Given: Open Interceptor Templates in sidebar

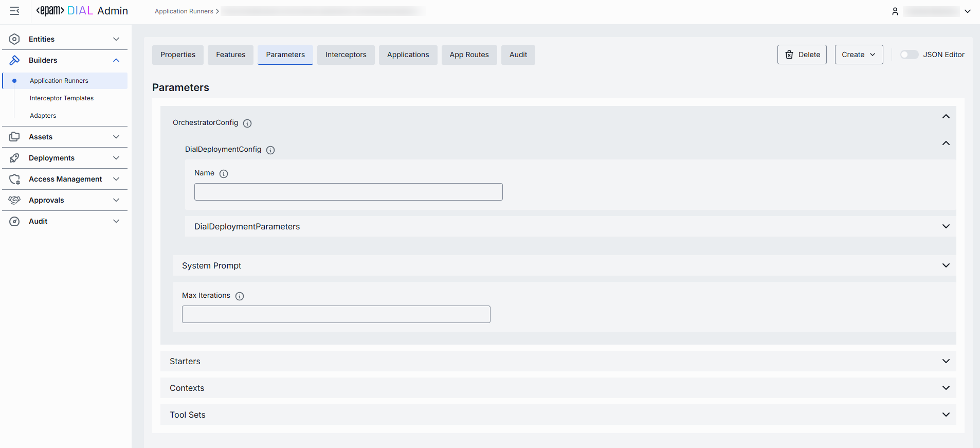Looking at the screenshot, I should [62, 98].
